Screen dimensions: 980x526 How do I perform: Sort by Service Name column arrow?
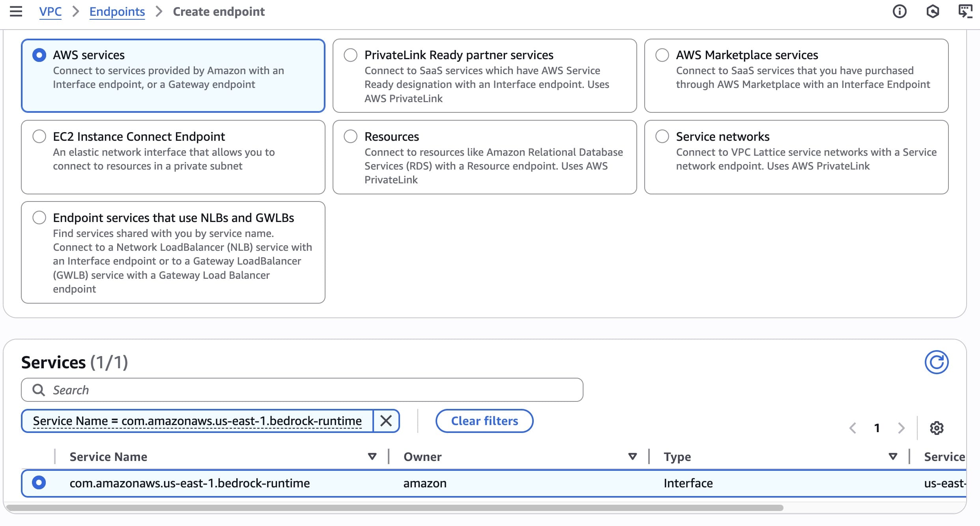(x=372, y=457)
